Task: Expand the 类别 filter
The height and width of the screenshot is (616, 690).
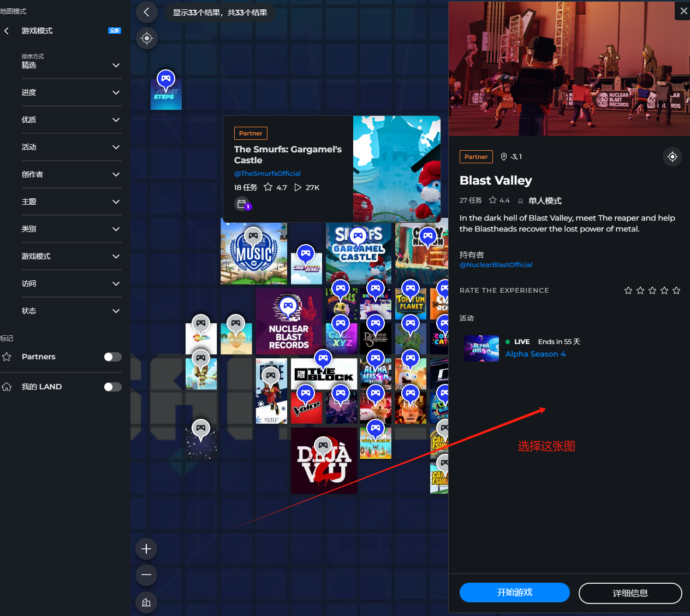Action: (71, 229)
